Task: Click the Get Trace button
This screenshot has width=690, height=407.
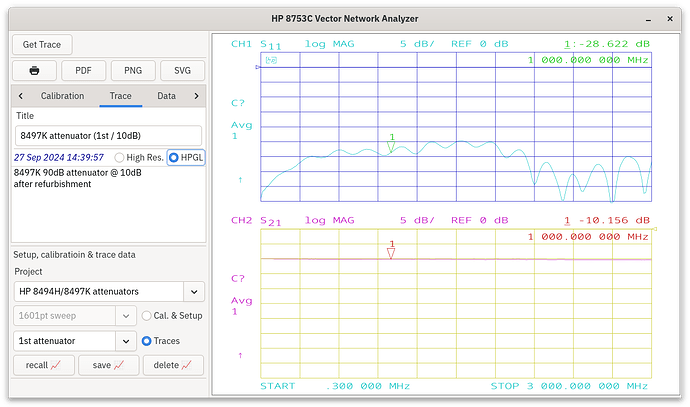Action: (42, 44)
